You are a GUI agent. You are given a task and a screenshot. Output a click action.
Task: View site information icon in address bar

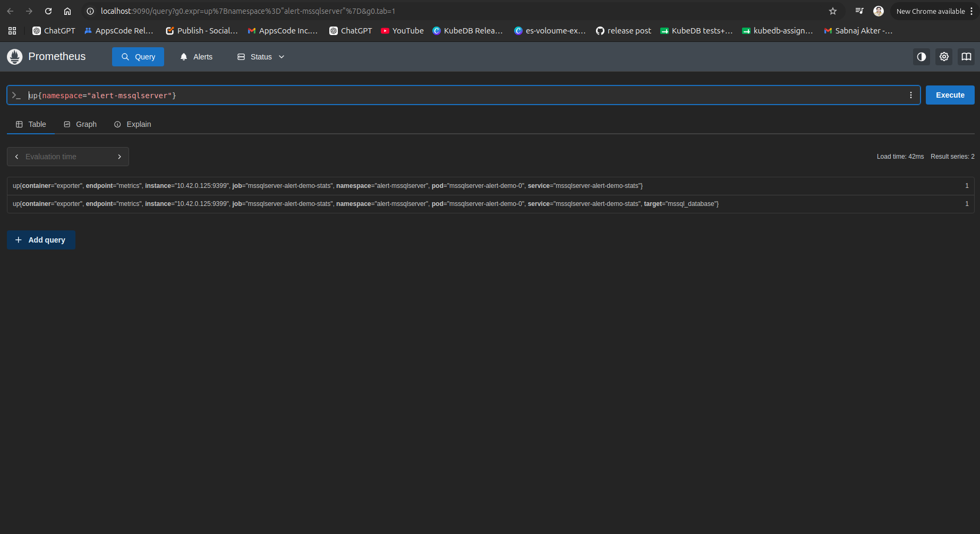[x=90, y=11]
